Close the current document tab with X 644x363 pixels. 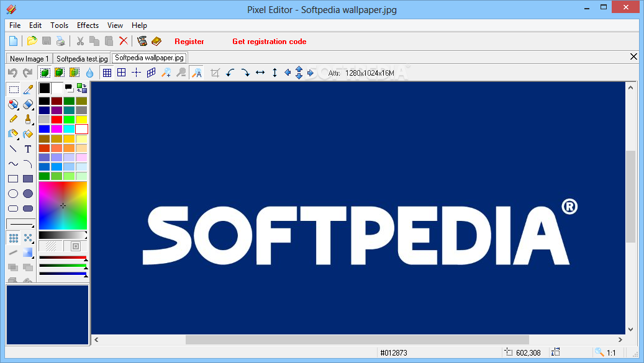pyautogui.click(x=633, y=56)
